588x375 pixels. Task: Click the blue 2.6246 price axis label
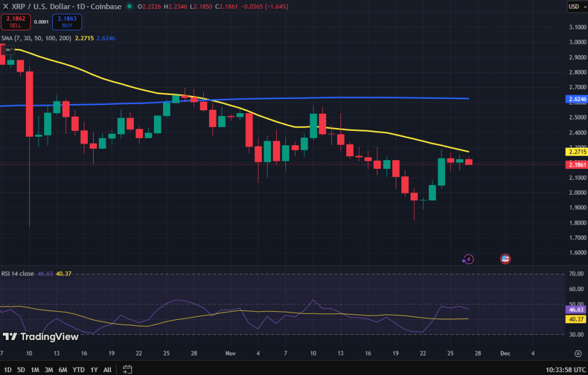point(577,99)
